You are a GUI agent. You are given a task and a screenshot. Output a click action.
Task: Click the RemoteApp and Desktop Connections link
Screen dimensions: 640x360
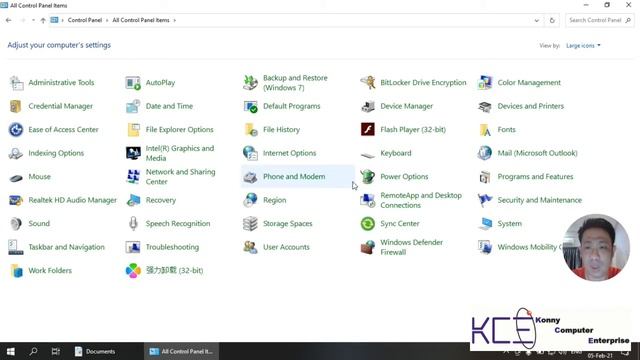click(x=421, y=200)
